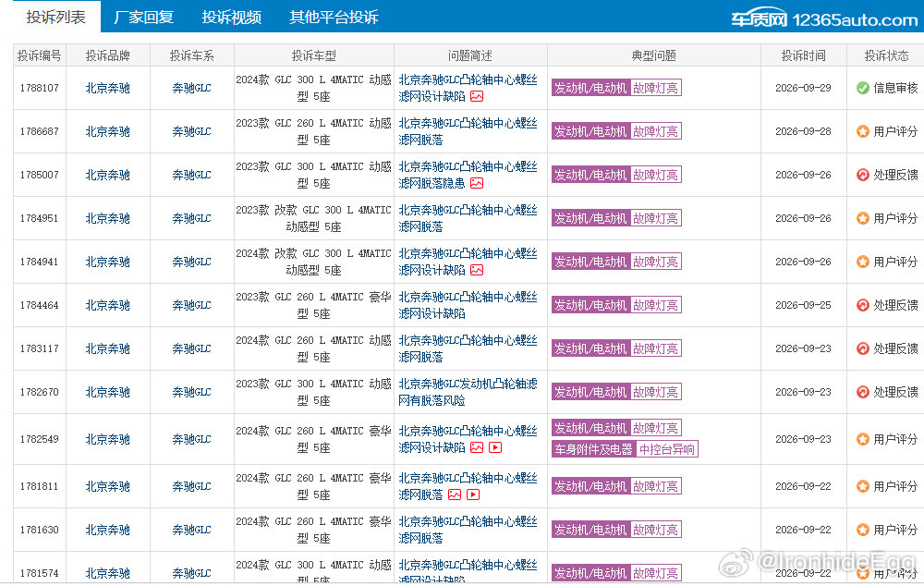Click the 投诉车型 column header
924x586 pixels.
tap(313, 55)
